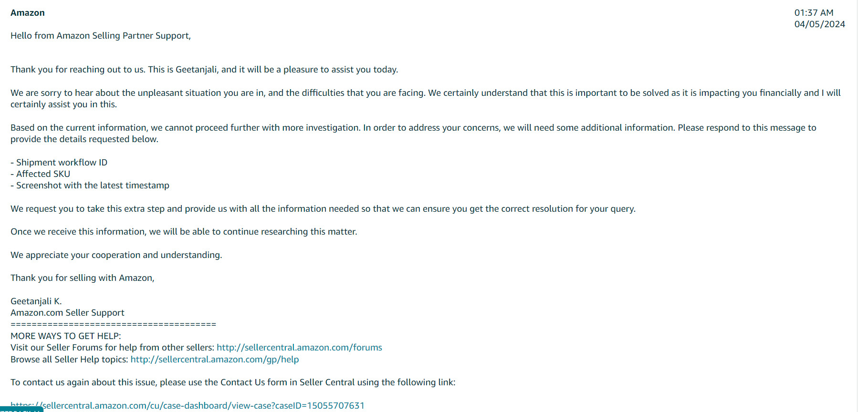Click the 'MORE WAYS TO GET HELP:' heading

(66, 336)
